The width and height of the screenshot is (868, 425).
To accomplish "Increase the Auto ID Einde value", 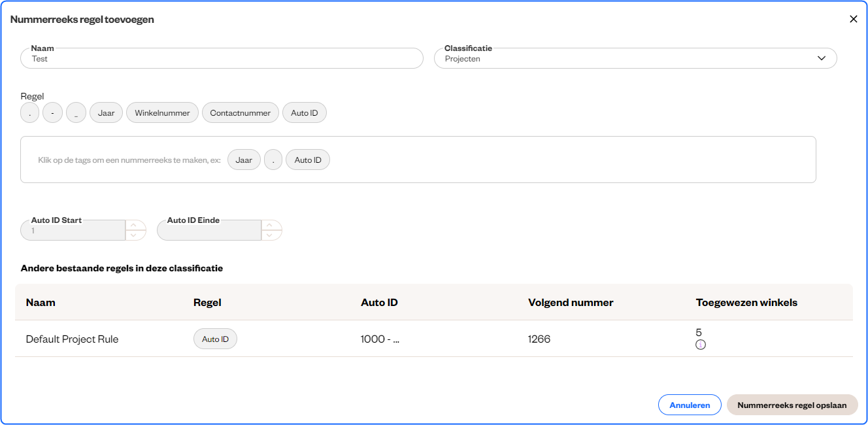I will pyautogui.click(x=271, y=226).
